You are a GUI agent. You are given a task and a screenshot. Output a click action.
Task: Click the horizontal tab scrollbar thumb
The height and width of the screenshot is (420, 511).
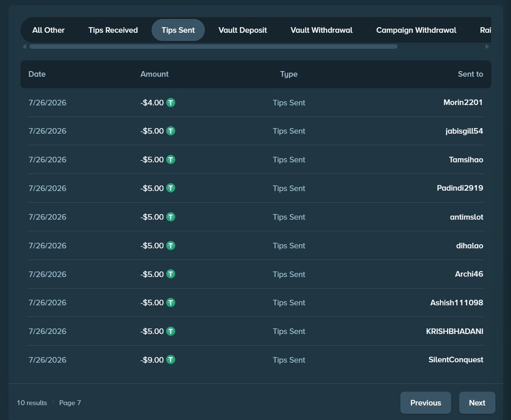(x=213, y=46)
